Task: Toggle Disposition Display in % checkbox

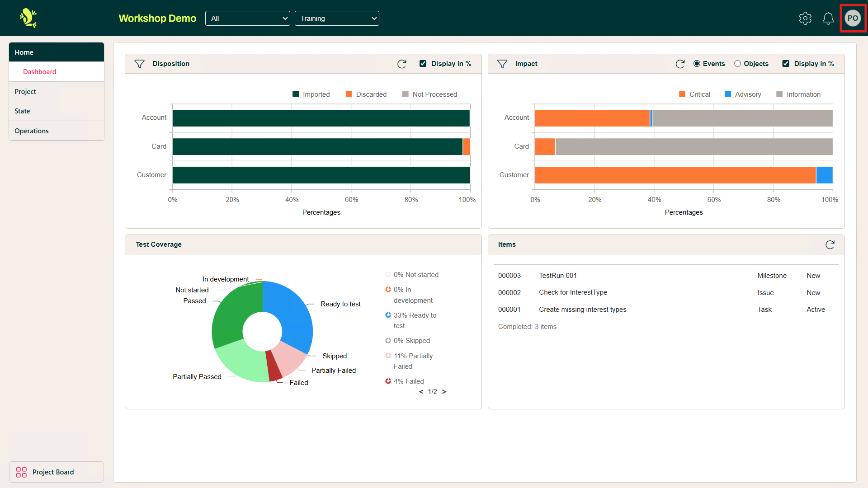Action: pyautogui.click(x=423, y=64)
